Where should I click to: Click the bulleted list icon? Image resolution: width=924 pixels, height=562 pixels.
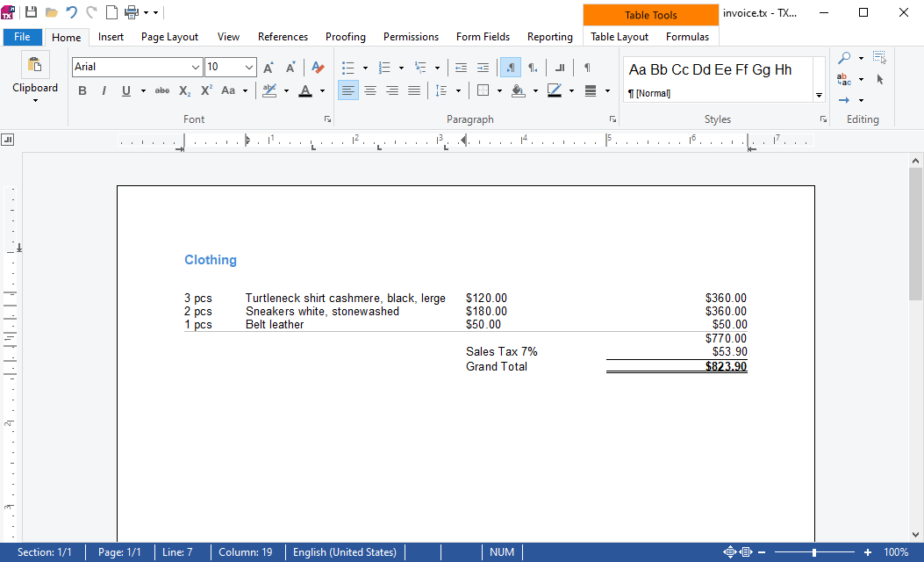[348, 68]
